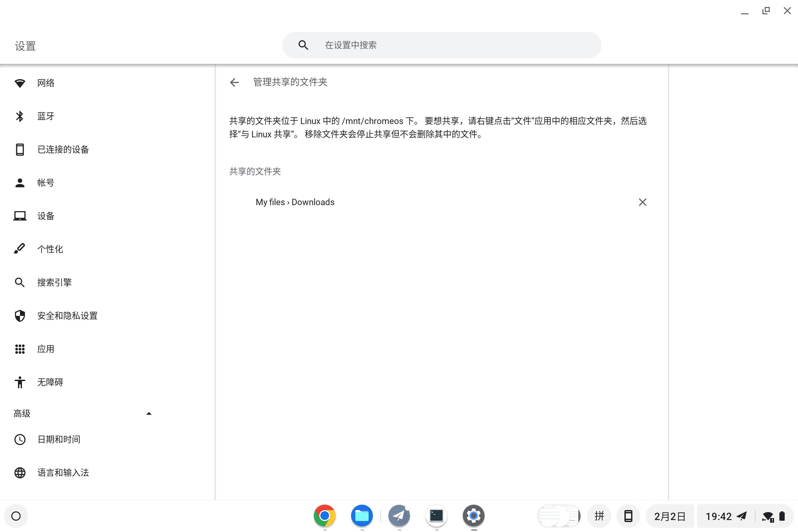Go back from 管理共享的文件夹 page
The width and height of the screenshot is (798, 532).
click(x=234, y=82)
